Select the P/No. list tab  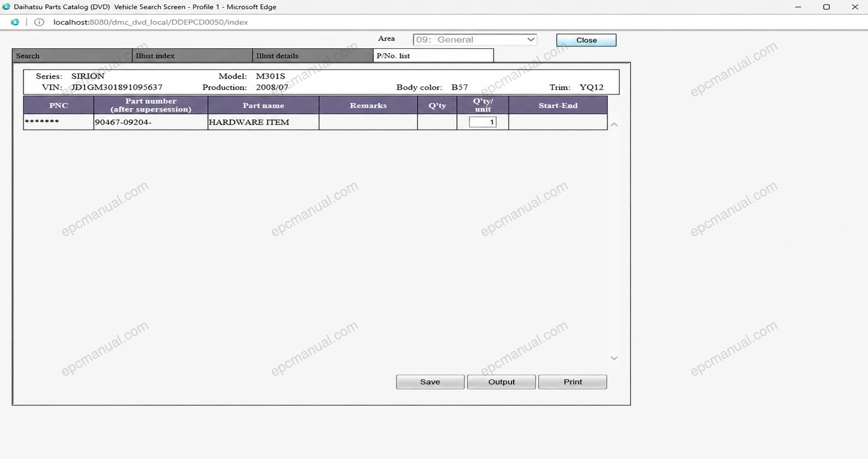(433, 56)
